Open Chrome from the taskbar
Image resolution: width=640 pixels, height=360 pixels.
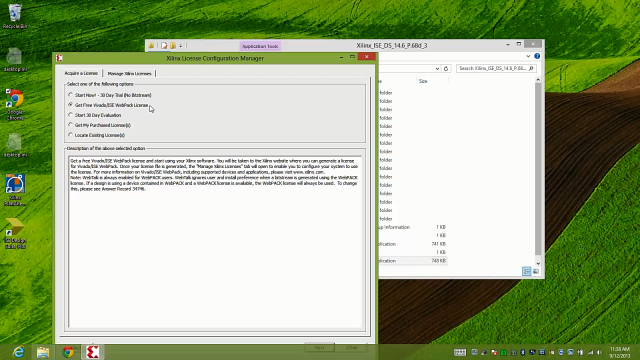(68, 352)
